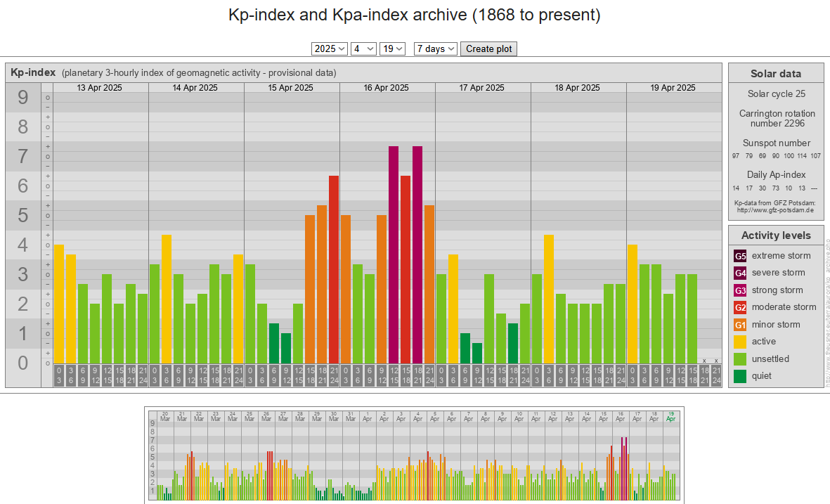Click the Sunspot number label

pyautogui.click(x=777, y=143)
